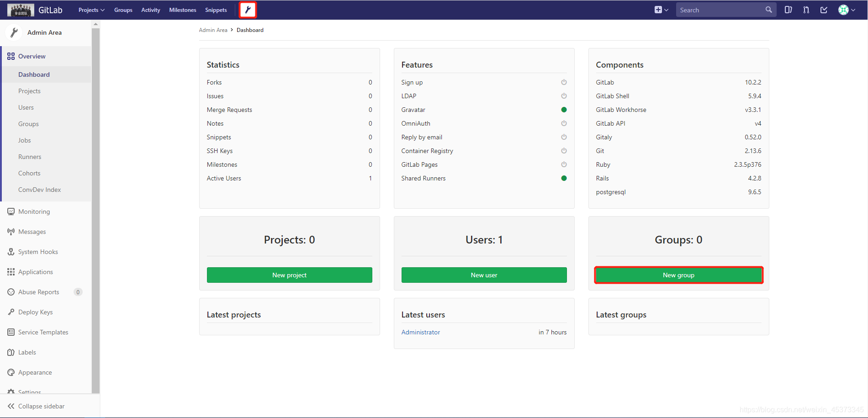Click the New group button
868x418 pixels.
[678, 275]
